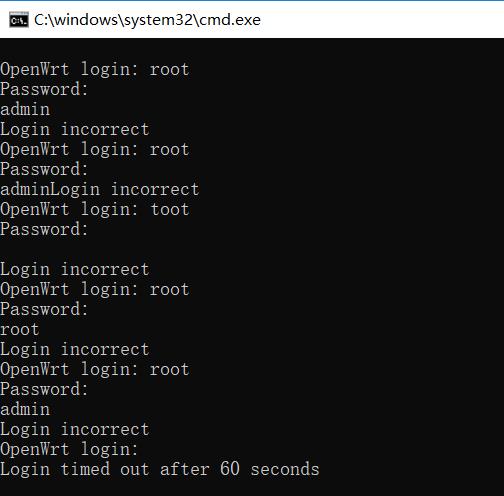Click the 'OpenWrt login: toot' line
This screenshot has width=504, height=496.
[95, 210]
